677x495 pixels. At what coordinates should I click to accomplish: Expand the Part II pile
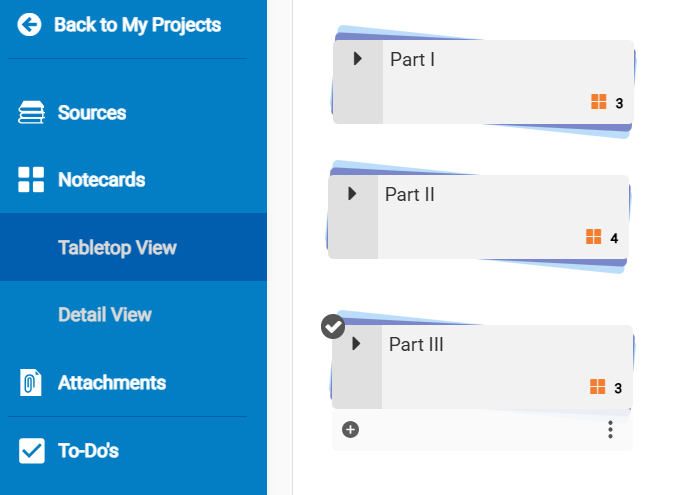click(352, 194)
